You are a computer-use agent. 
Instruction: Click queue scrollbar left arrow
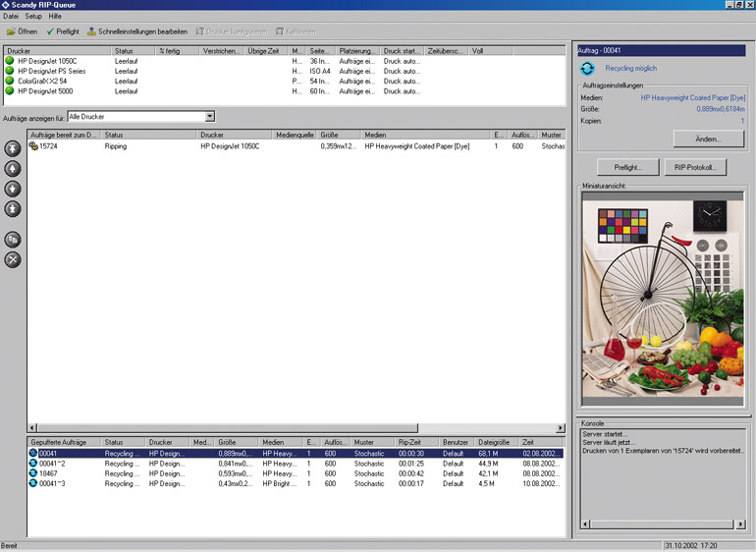coord(32,428)
